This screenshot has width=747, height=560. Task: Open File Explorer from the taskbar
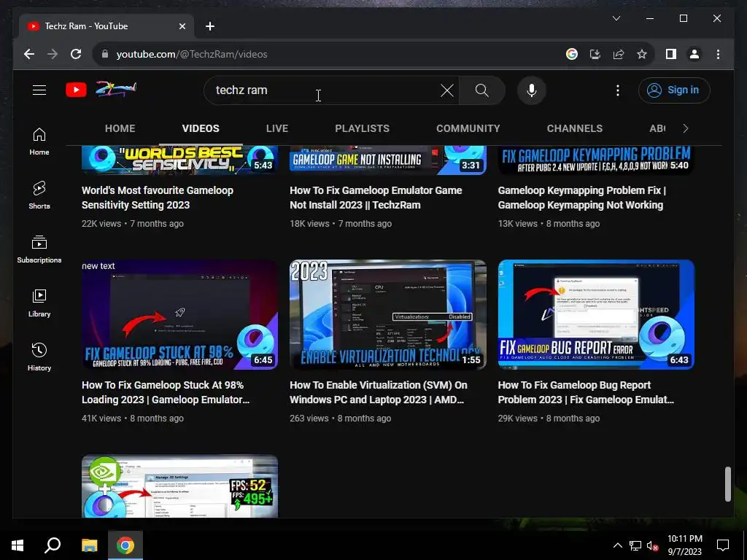point(89,545)
